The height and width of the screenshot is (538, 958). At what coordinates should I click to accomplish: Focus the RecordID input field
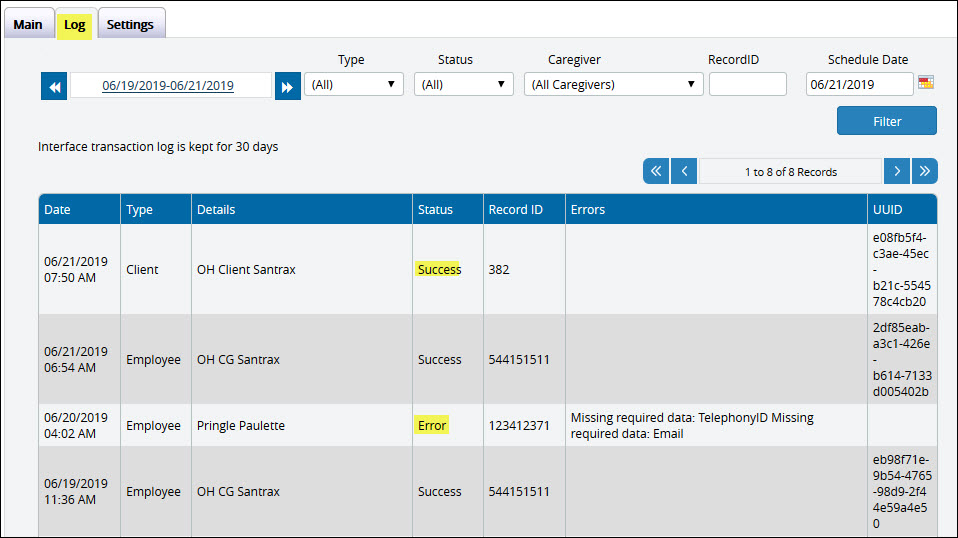(x=748, y=84)
